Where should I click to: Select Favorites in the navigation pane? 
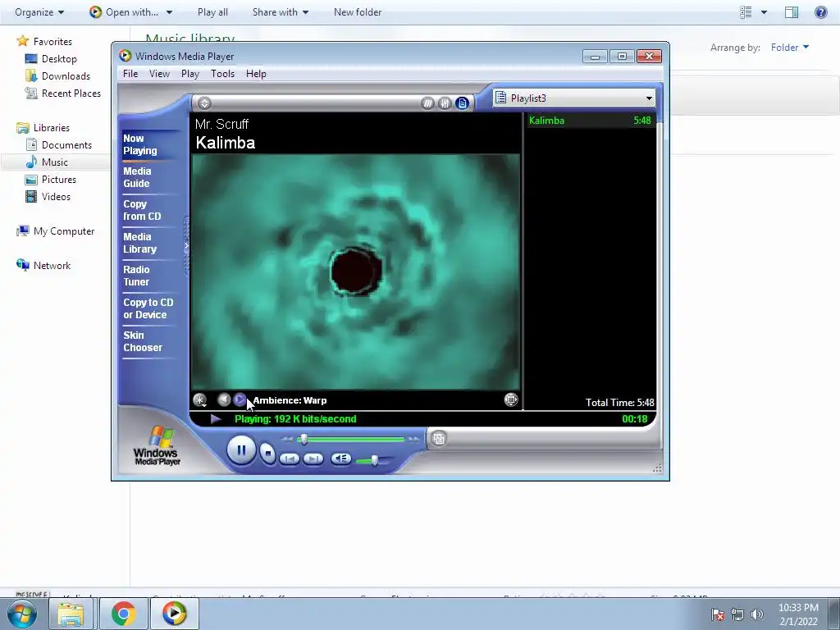pos(44,41)
